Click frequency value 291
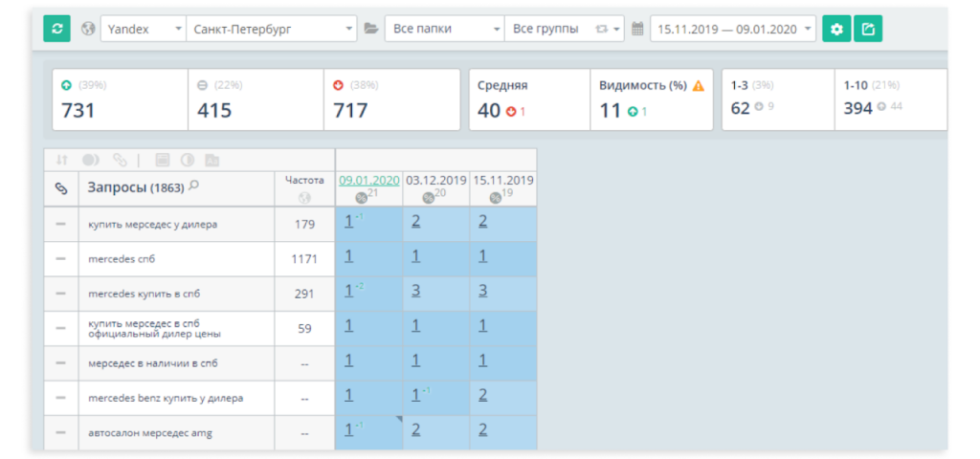980x459 pixels. [304, 294]
